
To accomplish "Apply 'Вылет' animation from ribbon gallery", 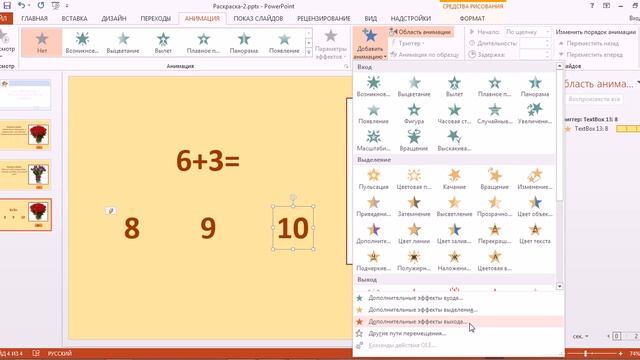I will 163,42.
